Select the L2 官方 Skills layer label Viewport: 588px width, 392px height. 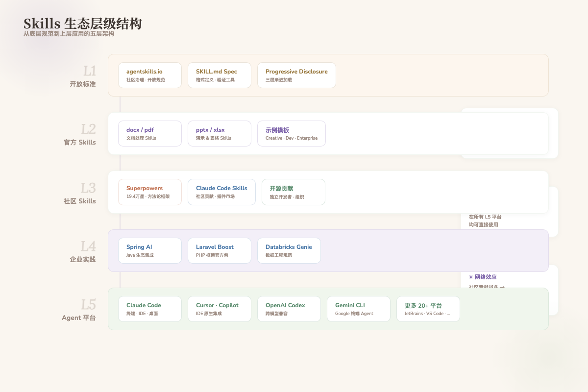pyautogui.click(x=80, y=134)
